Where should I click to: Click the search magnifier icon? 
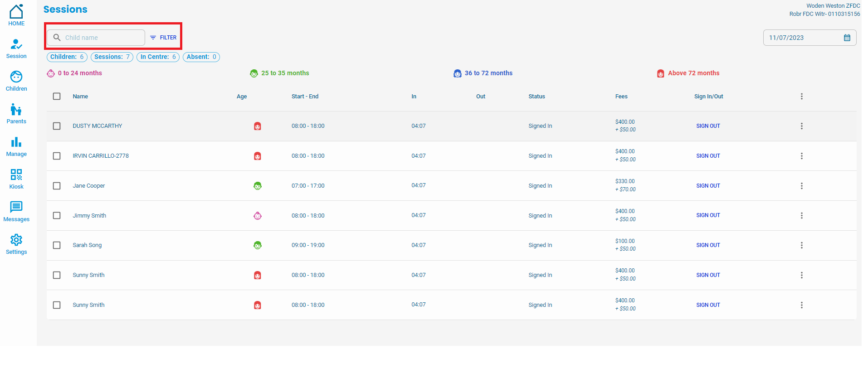[57, 38]
